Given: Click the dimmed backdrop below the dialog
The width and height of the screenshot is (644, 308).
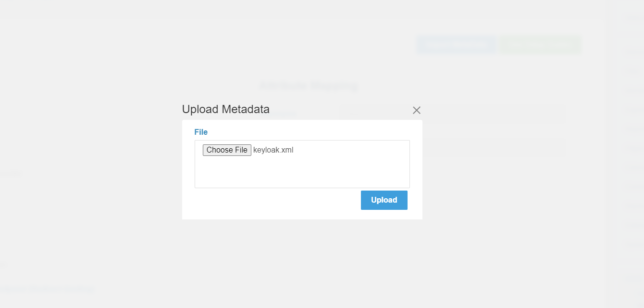Looking at the screenshot, I should (302, 260).
